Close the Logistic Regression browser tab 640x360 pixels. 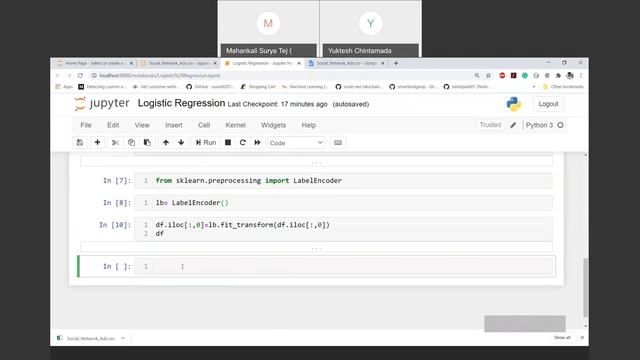coord(299,63)
